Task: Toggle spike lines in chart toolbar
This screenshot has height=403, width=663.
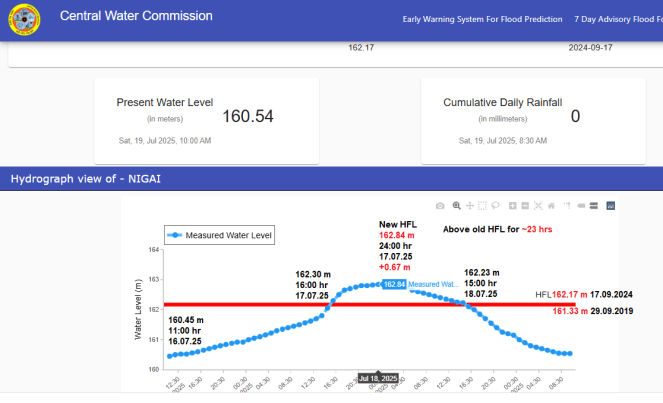Action: point(567,206)
